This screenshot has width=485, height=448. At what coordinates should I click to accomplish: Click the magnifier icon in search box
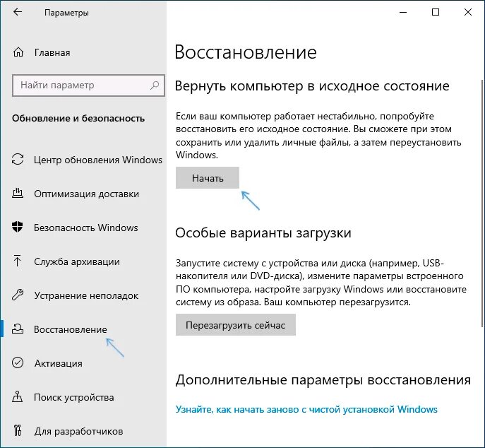[155, 85]
